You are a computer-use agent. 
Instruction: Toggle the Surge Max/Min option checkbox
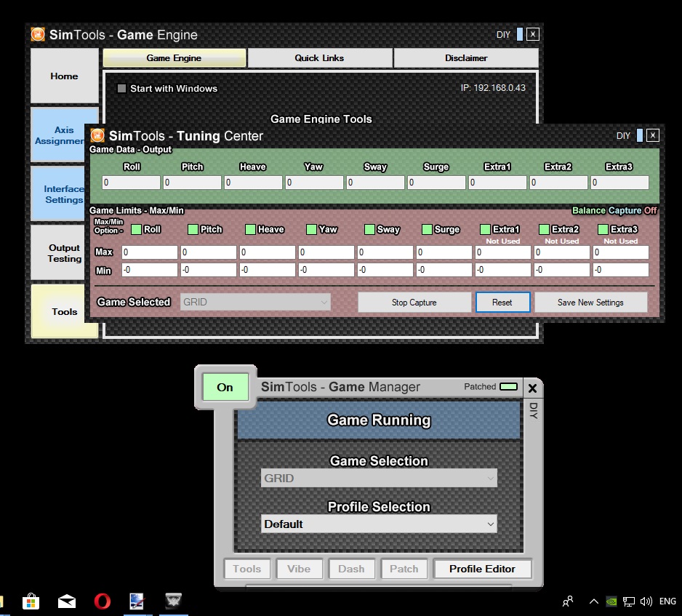coord(427,229)
